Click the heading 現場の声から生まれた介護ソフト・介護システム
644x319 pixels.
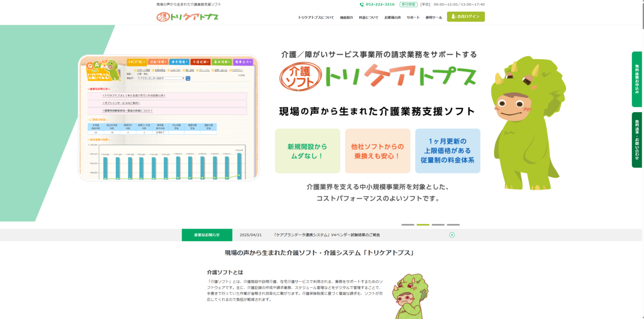tap(319, 252)
